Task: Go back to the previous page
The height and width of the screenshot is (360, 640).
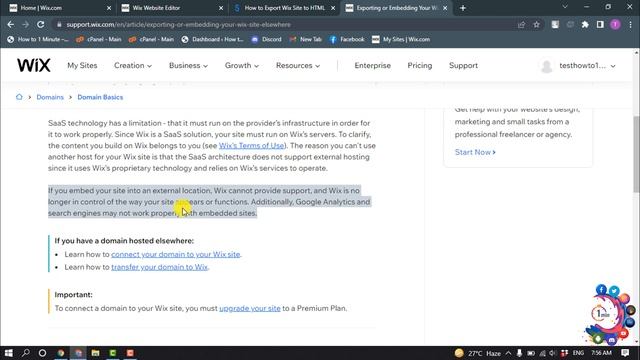Action: click(x=11, y=24)
